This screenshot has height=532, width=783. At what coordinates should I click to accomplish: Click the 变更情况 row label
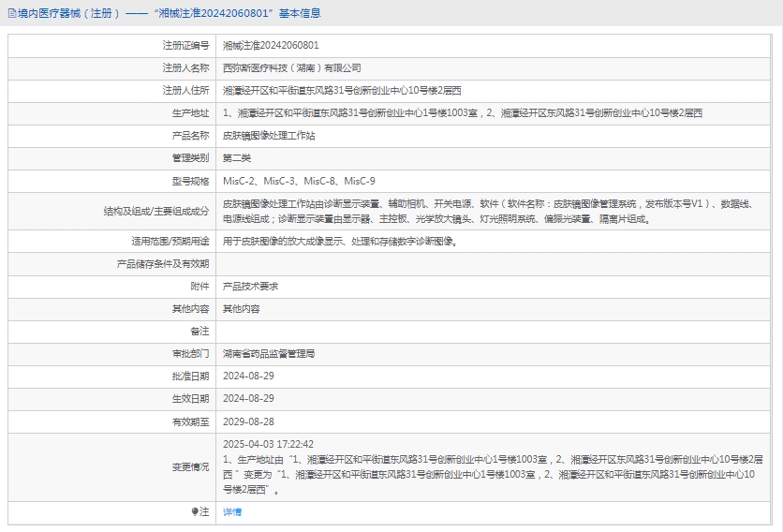(190, 466)
